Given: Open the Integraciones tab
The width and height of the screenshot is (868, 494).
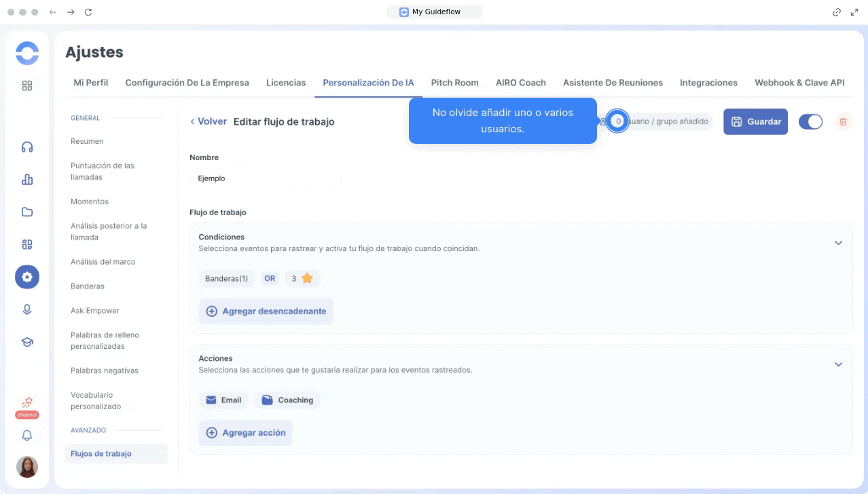Looking at the screenshot, I should (708, 83).
